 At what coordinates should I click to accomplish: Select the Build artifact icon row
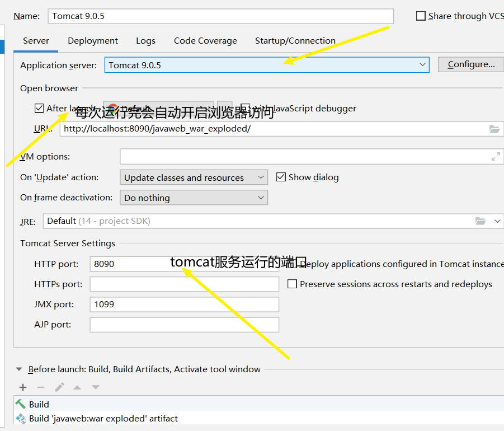[x=259, y=418]
